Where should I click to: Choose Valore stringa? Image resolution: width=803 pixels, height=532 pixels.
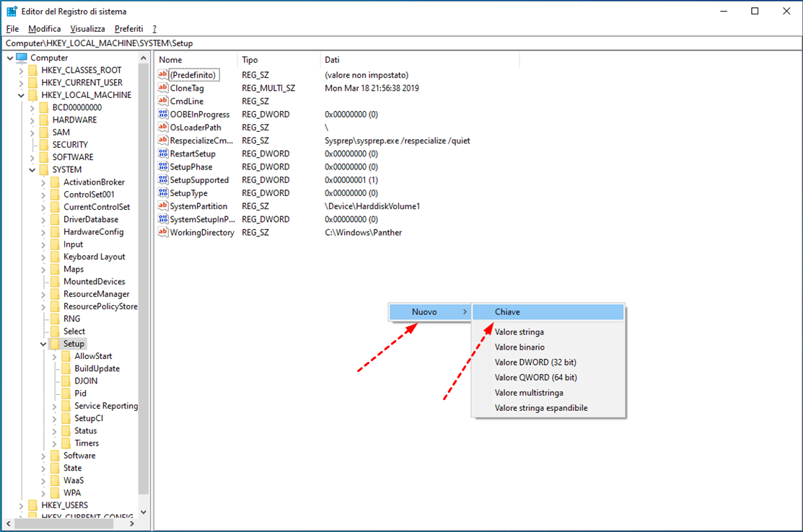548,332
